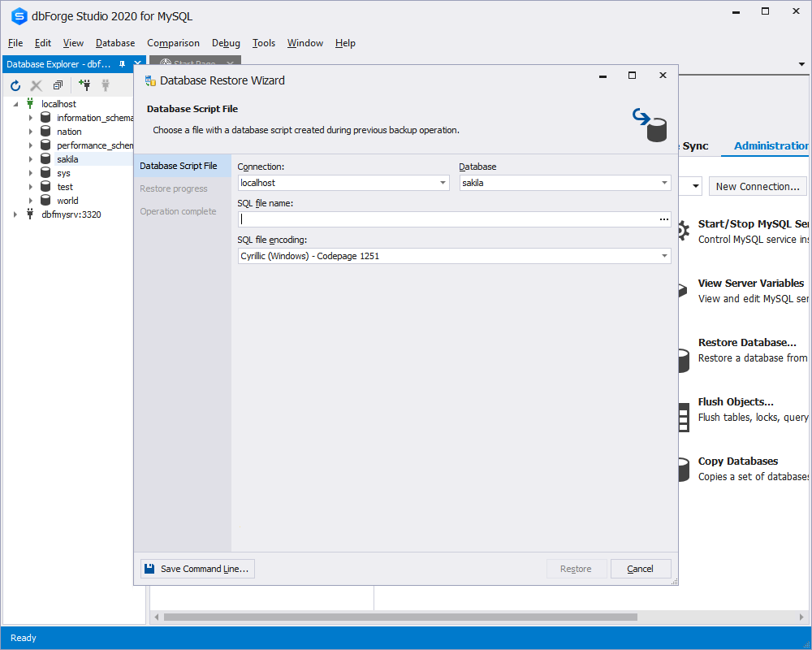
Task: Maximize the Database Restore Wizard dialog
Action: (x=632, y=76)
